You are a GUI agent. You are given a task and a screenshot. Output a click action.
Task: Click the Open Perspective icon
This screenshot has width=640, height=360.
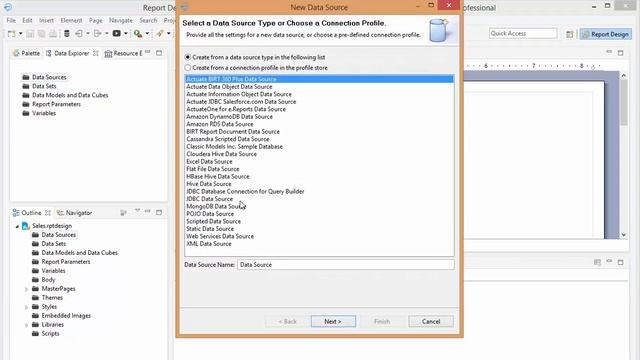(x=570, y=34)
